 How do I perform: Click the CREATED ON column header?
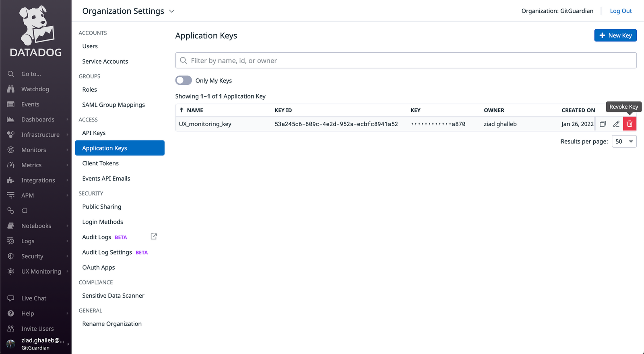pyautogui.click(x=578, y=110)
